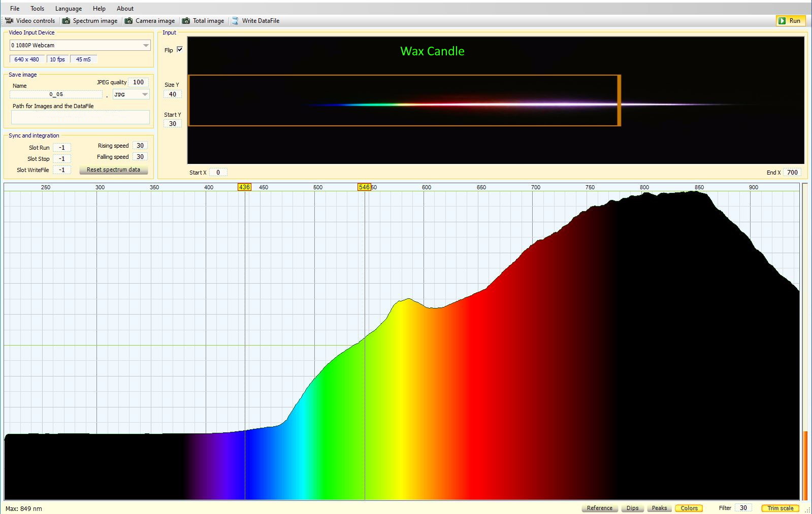Image resolution: width=812 pixels, height=514 pixels.
Task: Click the Write DataFile toolbar label
Action: (x=261, y=21)
